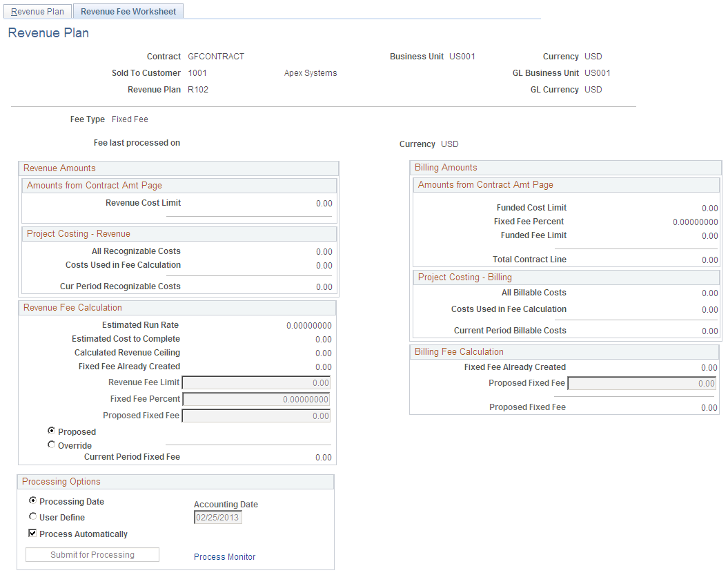Select the Proposed radio button

pyautogui.click(x=52, y=431)
